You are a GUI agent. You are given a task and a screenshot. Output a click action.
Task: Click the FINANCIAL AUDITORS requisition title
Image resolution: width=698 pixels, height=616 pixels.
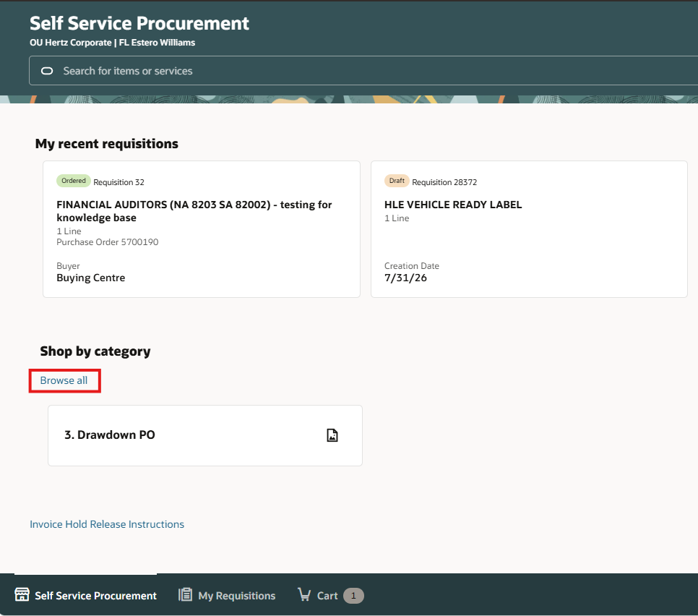click(194, 211)
